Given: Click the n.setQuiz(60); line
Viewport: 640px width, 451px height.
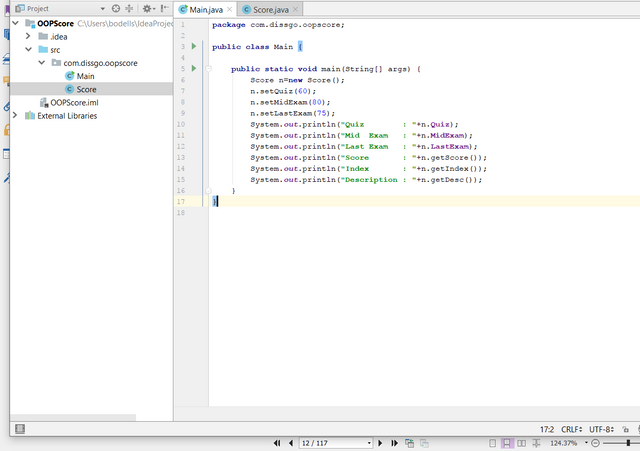Looking at the screenshot, I should 283,91.
